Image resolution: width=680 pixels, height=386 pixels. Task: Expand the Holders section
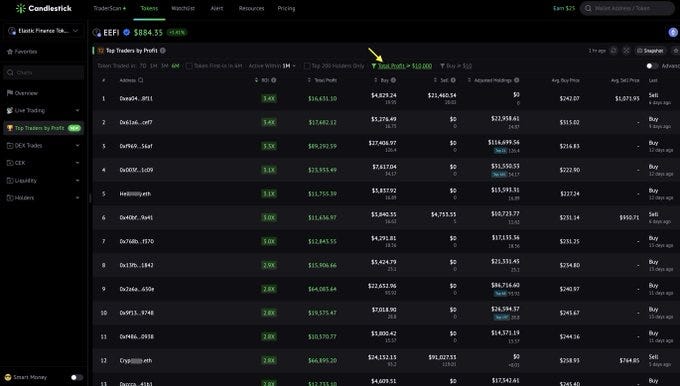[x=78, y=198]
